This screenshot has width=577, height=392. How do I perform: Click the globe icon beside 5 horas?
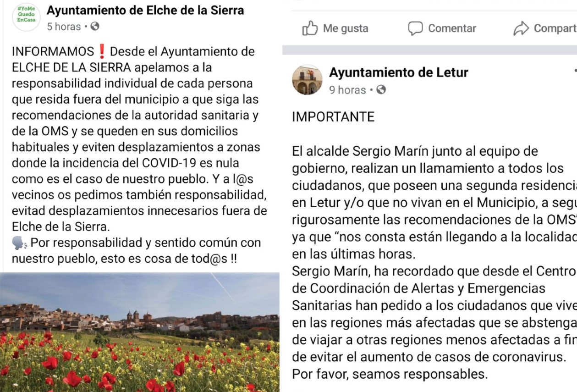95,27
